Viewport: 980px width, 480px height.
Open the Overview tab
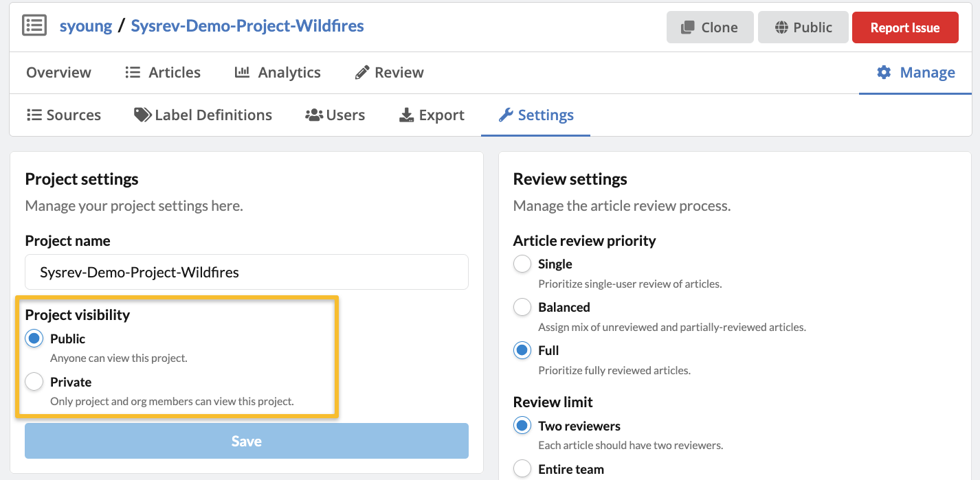coord(58,73)
